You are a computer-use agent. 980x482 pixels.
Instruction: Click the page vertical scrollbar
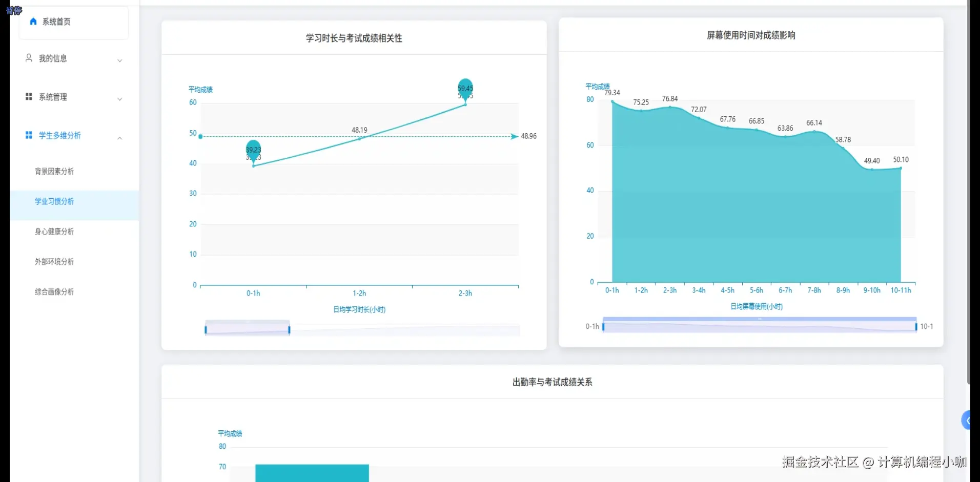point(968,192)
